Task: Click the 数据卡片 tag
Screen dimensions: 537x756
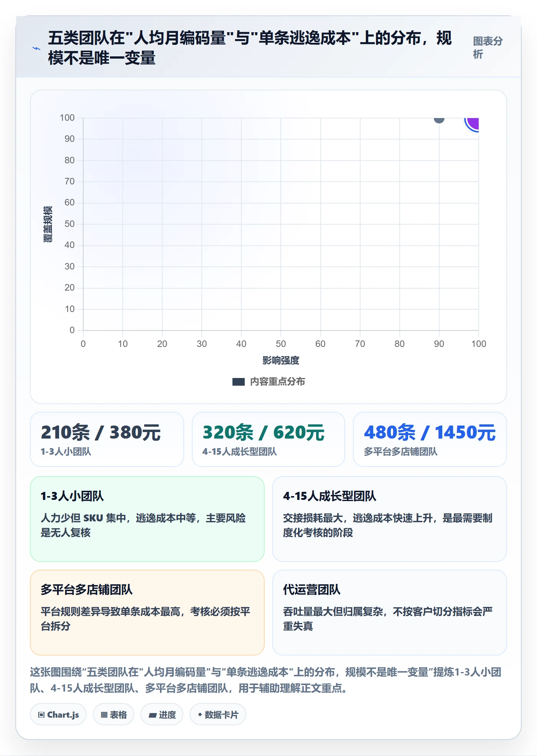Action: 218,715
